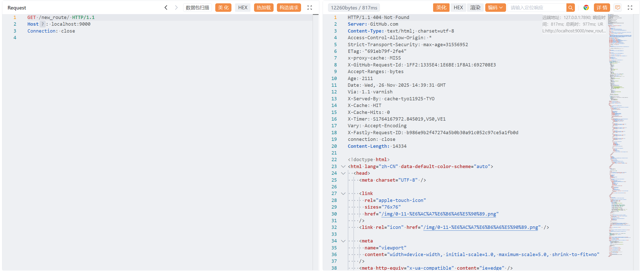Focus the 请输入定位响应 search field
Screen dimensions: 644x272
[537, 8]
